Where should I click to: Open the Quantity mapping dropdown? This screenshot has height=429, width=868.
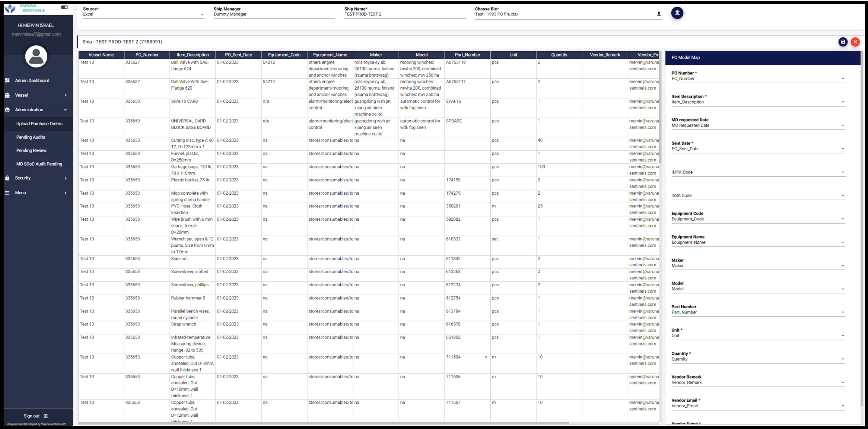click(x=758, y=359)
